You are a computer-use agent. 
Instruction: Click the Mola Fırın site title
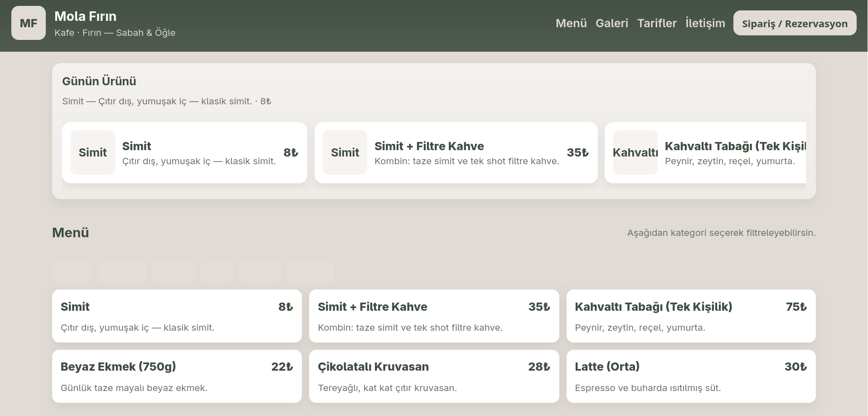85,16
